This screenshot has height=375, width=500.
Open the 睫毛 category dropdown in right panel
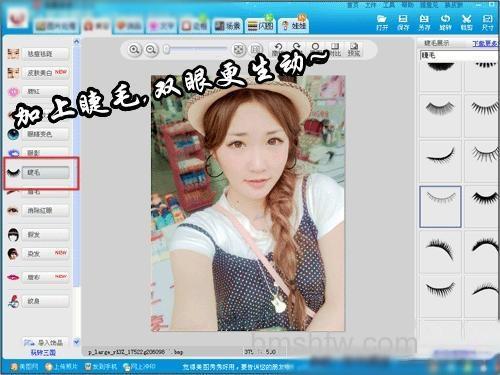click(459, 55)
